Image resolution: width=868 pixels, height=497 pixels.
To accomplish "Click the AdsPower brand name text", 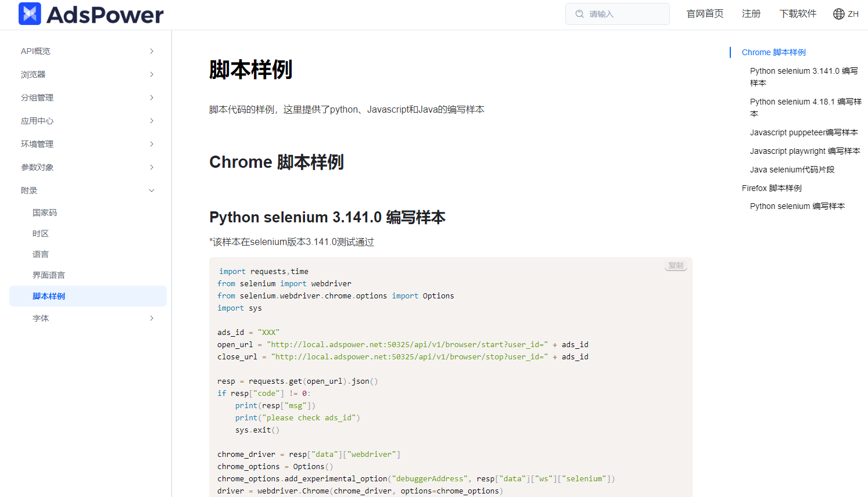I will 105,15.
